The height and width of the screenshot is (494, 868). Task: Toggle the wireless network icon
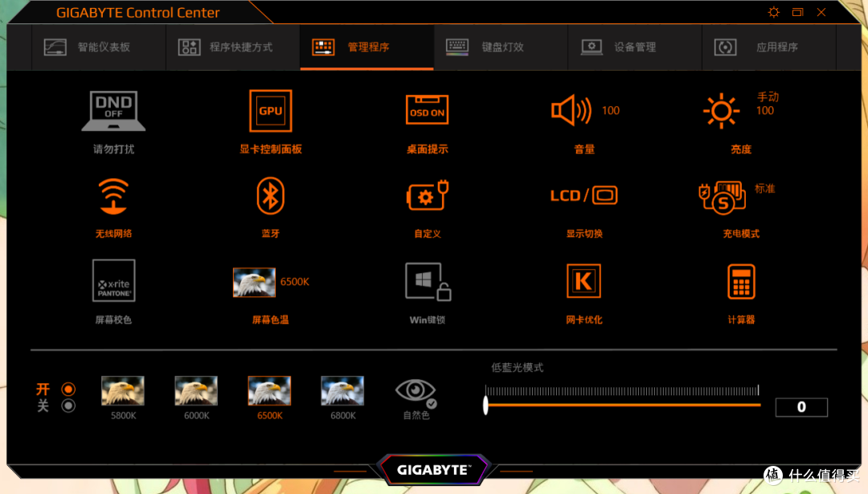coord(113,196)
